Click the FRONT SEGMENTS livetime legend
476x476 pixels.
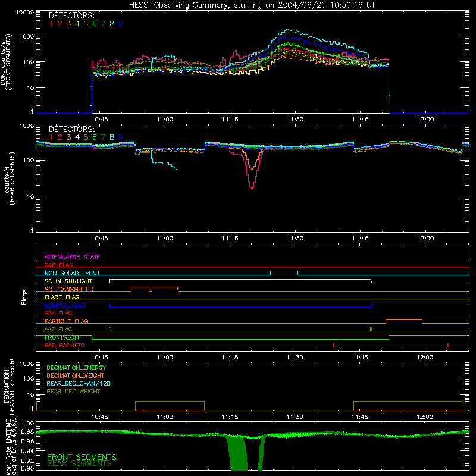click(82, 457)
